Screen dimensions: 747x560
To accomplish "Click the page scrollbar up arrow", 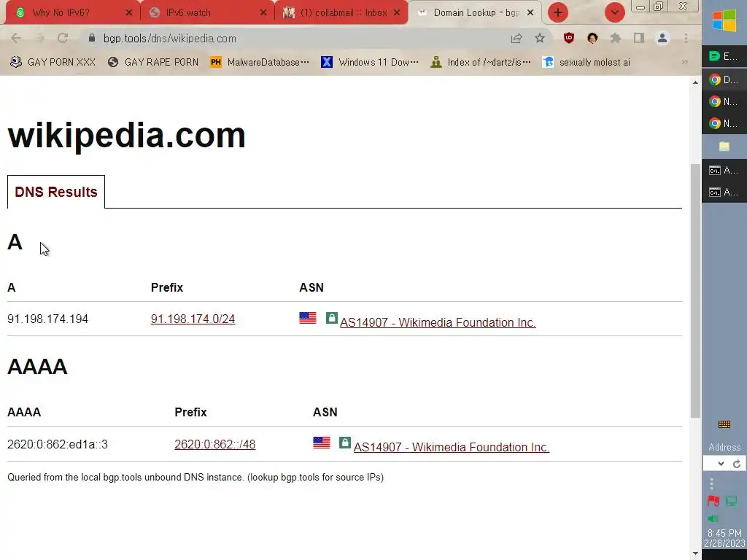I will 695,82.
